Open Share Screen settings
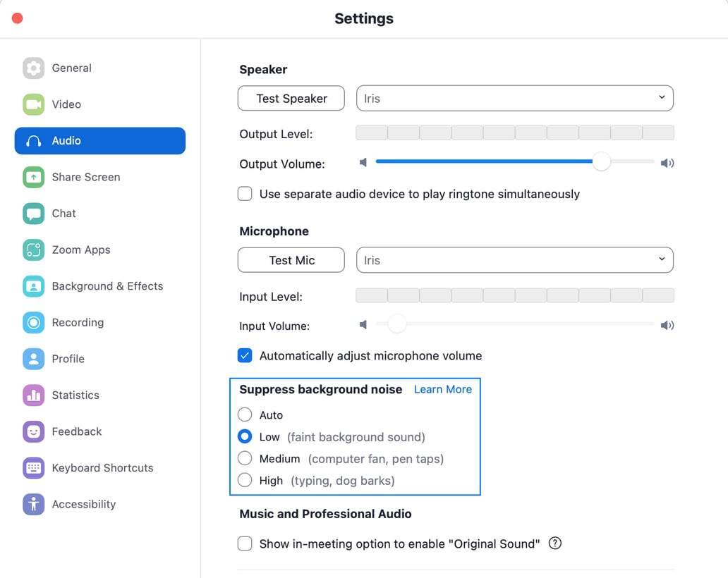 pos(33,177)
